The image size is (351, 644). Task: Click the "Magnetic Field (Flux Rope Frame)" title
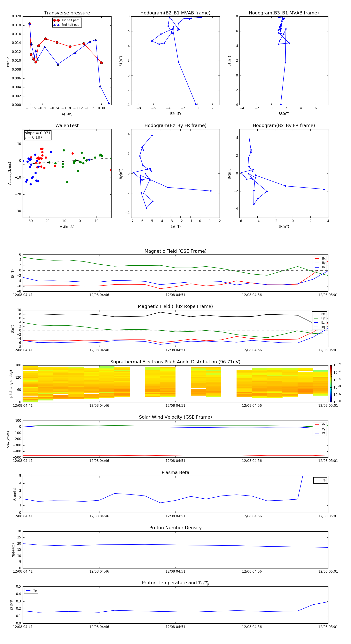[175, 307]
